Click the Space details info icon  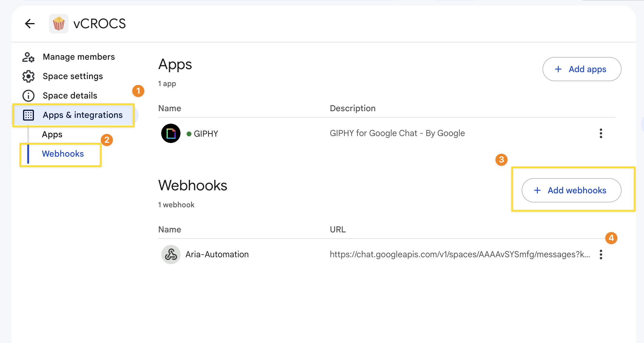point(28,96)
